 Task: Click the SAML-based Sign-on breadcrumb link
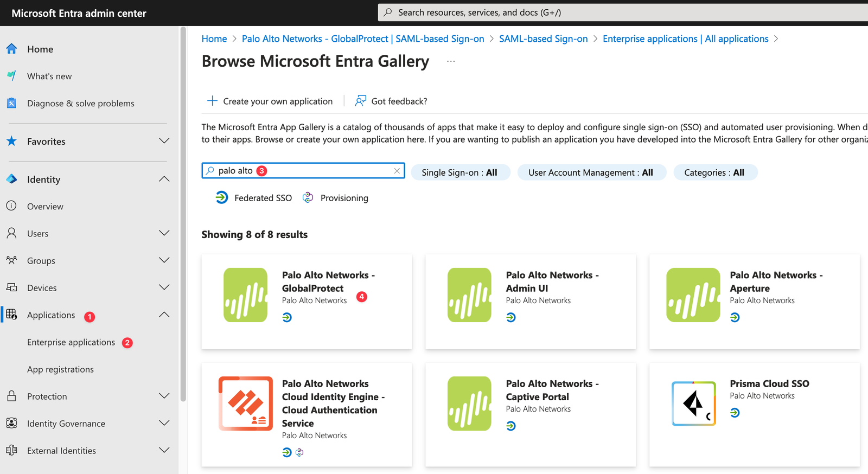[543, 39]
